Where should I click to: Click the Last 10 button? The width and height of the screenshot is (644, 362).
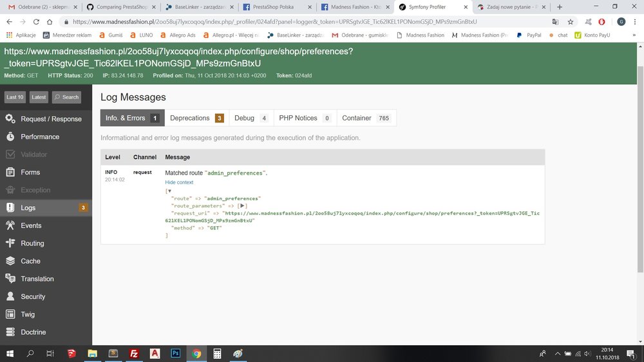(15, 97)
